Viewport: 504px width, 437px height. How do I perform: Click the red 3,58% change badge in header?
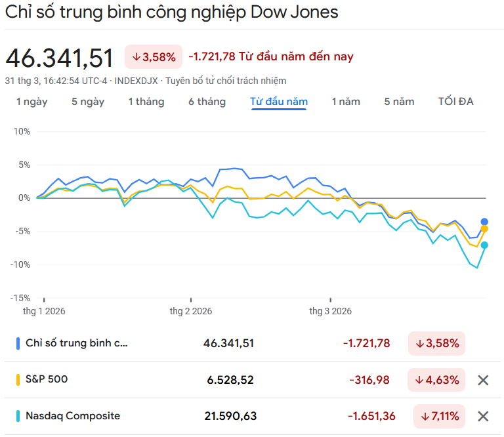click(154, 57)
